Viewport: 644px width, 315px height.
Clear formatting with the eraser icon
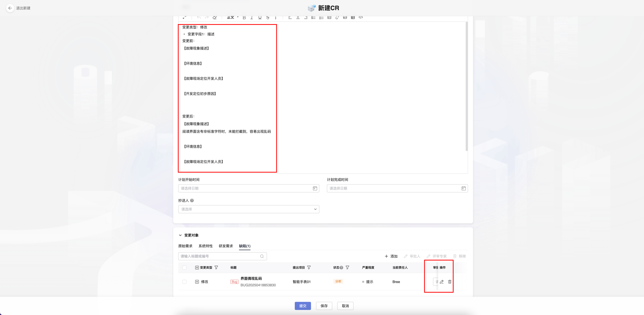[x=214, y=17]
